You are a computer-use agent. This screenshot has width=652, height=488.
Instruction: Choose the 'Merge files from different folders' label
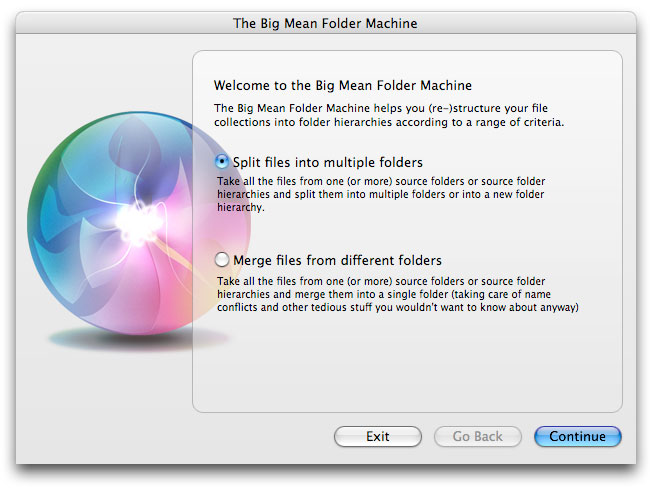(337, 260)
